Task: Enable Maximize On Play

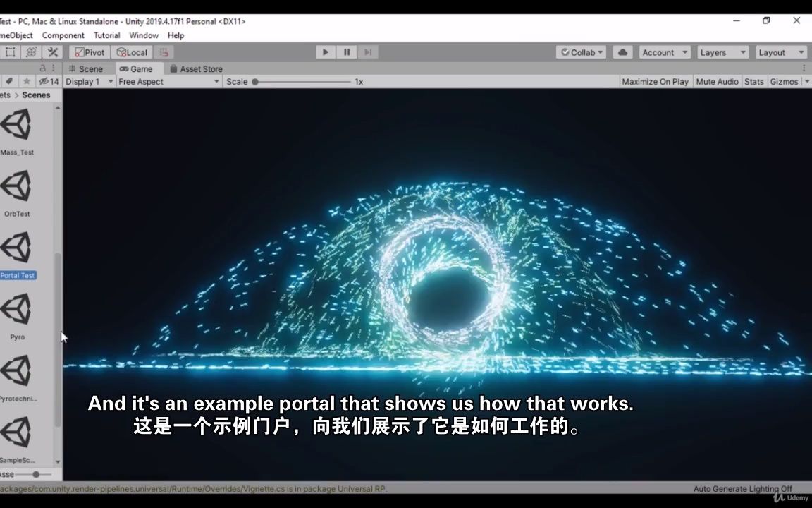Action: coord(655,81)
